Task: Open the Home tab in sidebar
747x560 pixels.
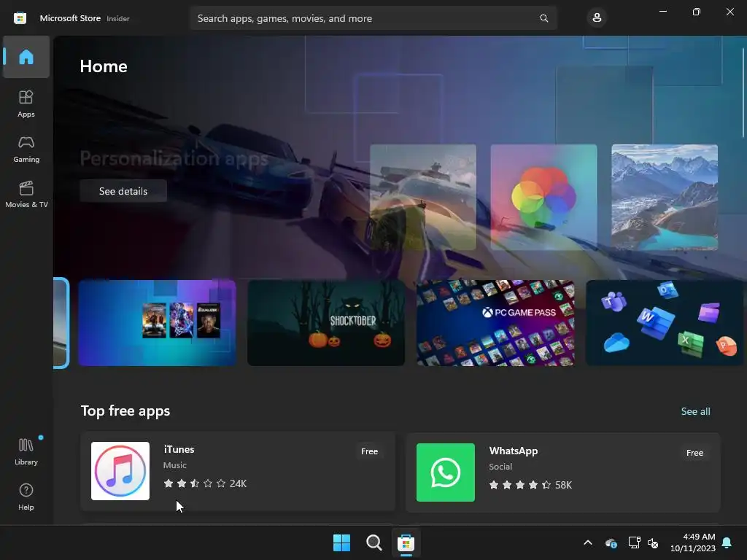Action: pos(26,57)
